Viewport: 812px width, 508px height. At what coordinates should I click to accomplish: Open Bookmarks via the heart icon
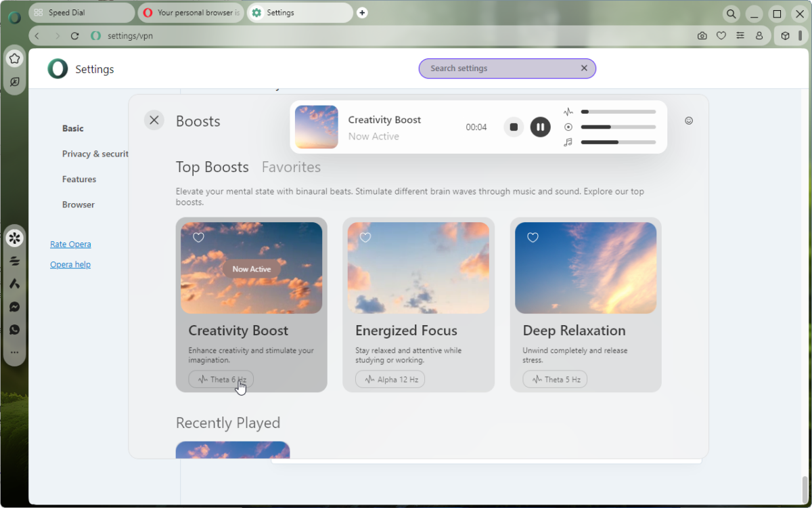[x=721, y=35]
